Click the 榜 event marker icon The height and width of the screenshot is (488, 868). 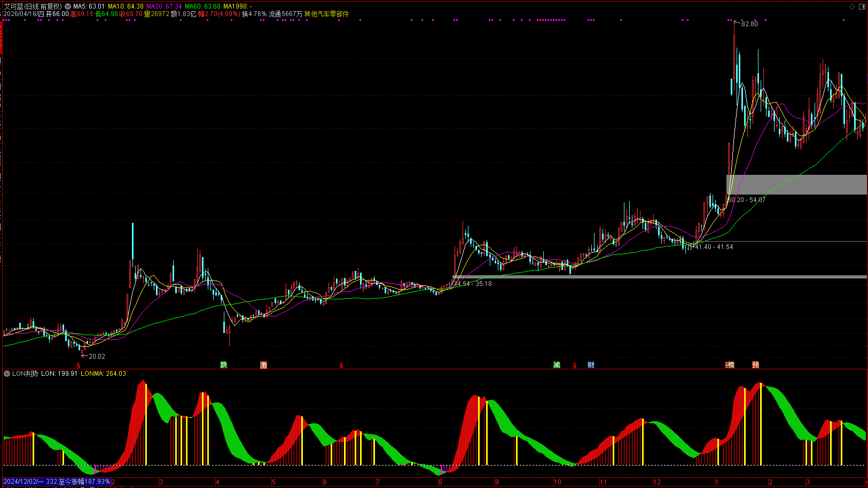click(x=730, y=365)
